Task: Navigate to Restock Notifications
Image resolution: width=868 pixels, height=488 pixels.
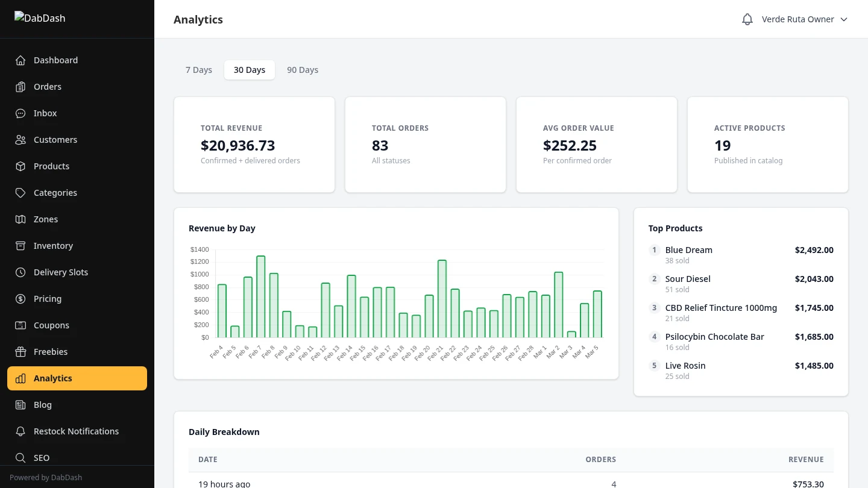Action: [76, 431]
